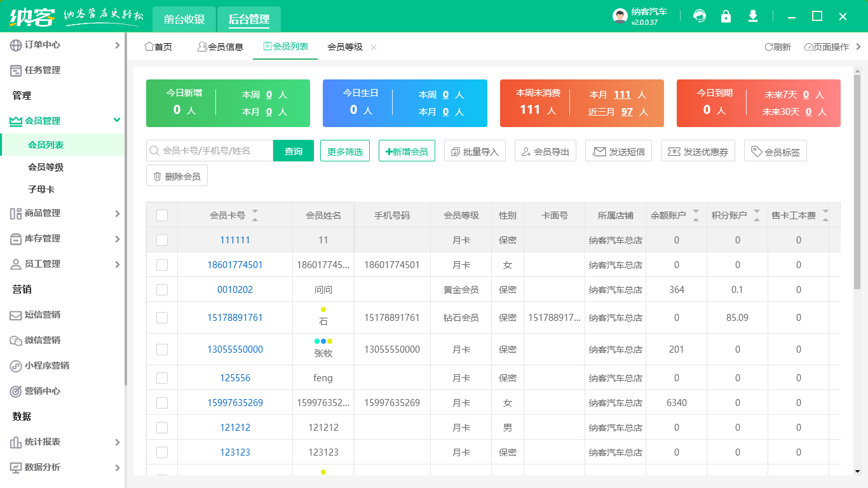Screen dimensions: 868x488
Task: Open the 发送优惠券 coupon icon
Action: coord(672,150)
